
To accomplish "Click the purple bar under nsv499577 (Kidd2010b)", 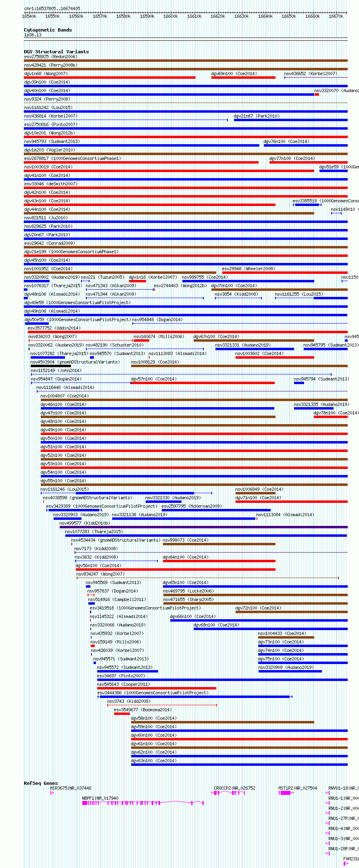I will click(x=204, y=527).
